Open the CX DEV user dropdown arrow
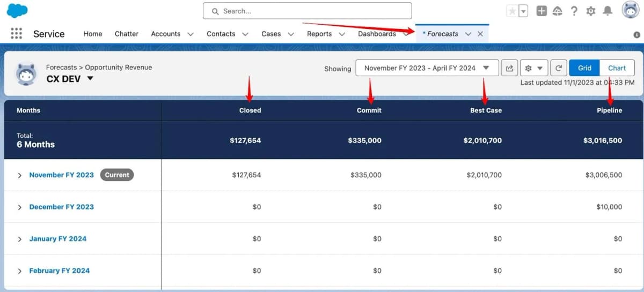This screenshot has height=292, width=644. (90, 78)
